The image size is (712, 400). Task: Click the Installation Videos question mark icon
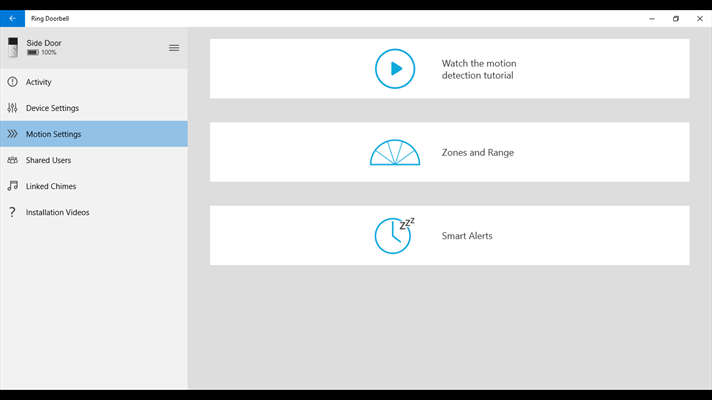point(12,212)
